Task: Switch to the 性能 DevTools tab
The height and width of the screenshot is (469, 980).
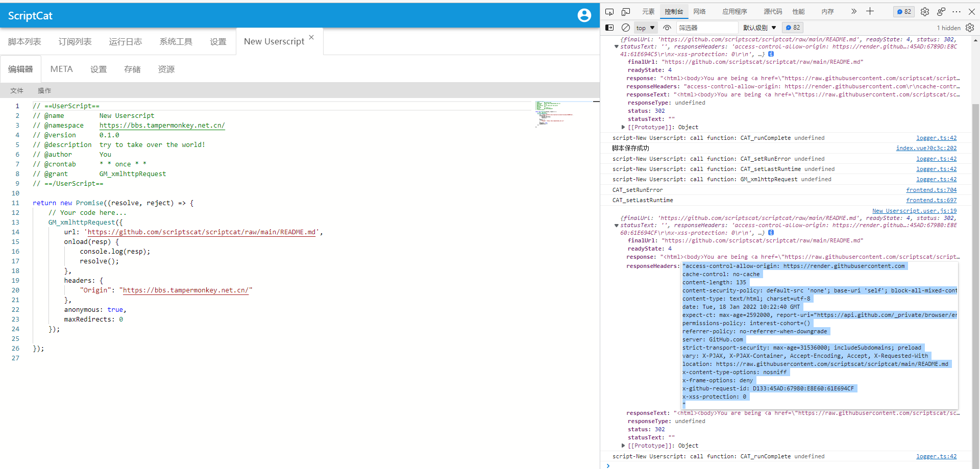Action: tap(798, 12)
